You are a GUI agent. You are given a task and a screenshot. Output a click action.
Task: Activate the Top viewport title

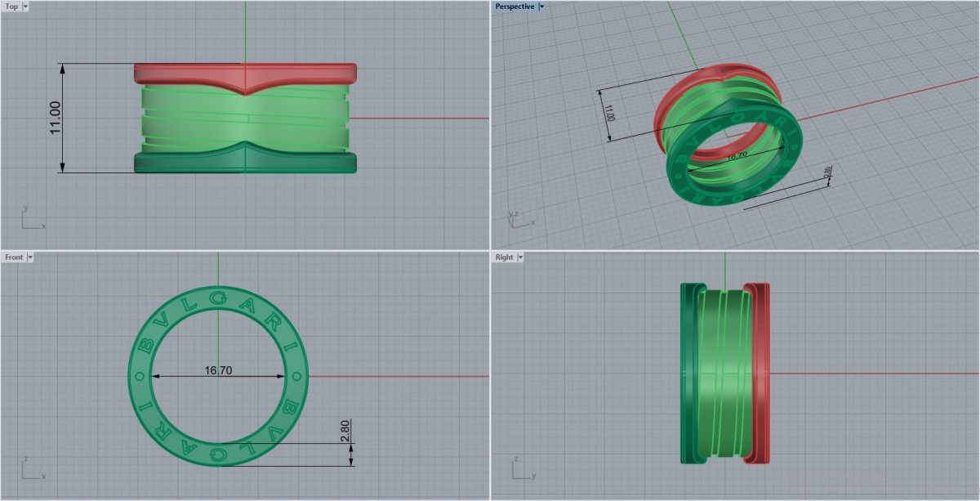click(11, 7)
